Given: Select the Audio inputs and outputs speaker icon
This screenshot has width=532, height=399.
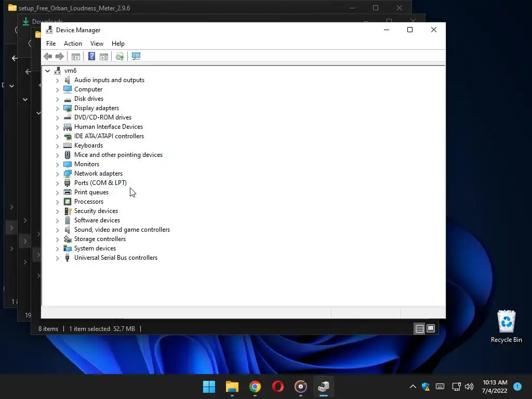Looking at the screenshot, I should [68, 80].
